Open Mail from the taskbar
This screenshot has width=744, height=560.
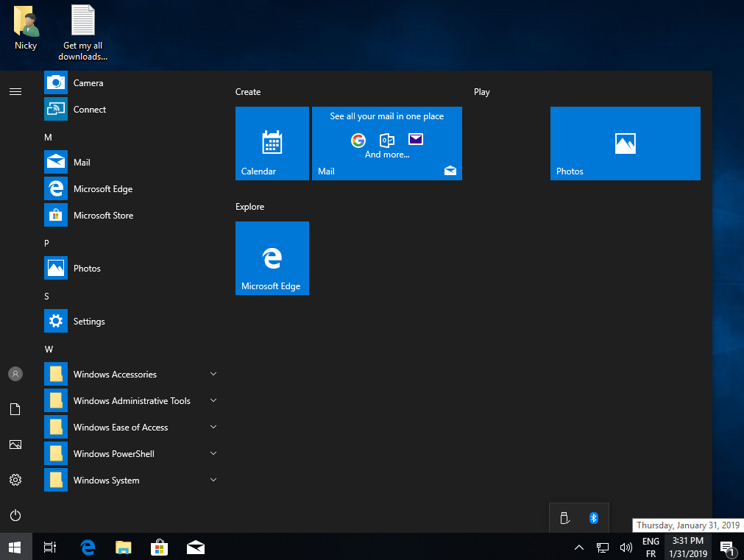point(196,547)
